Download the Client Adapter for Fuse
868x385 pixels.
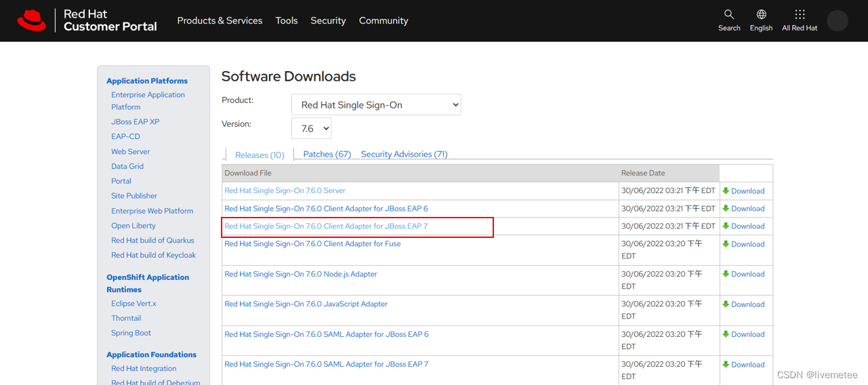tap(747, 244)
